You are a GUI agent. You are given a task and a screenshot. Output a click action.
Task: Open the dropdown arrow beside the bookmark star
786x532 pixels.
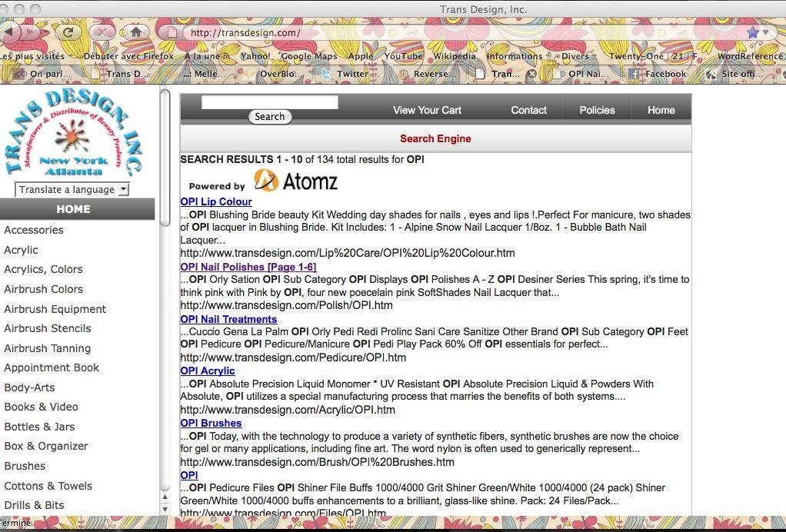[765, 32]
